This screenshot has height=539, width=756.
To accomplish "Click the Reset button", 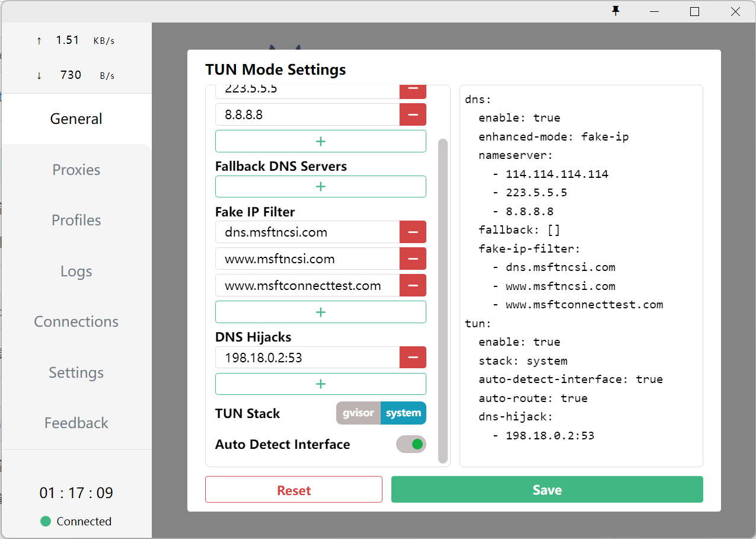I will tap(294, 490).
